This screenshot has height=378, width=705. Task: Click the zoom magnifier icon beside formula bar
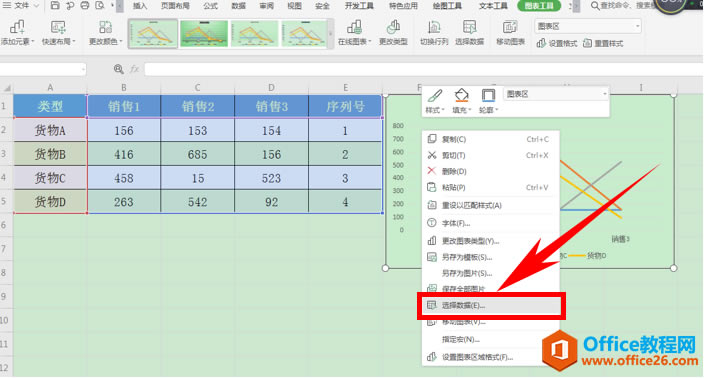119,69
